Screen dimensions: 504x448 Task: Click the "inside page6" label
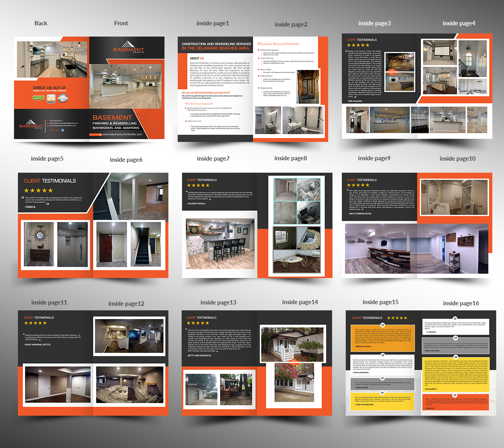[126, 160]
